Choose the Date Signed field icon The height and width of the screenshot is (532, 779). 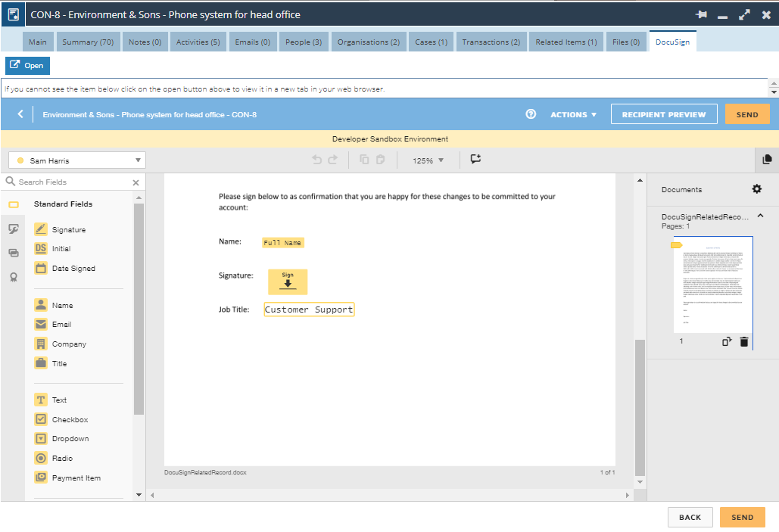[41, 268]
